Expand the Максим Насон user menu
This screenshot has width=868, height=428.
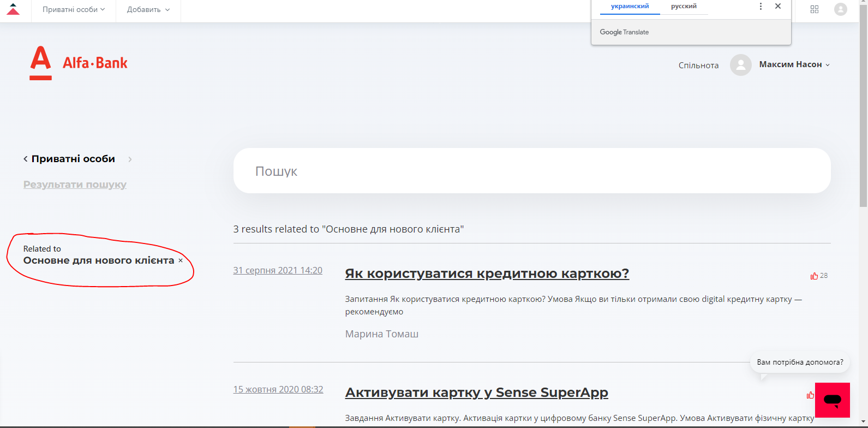794,64
